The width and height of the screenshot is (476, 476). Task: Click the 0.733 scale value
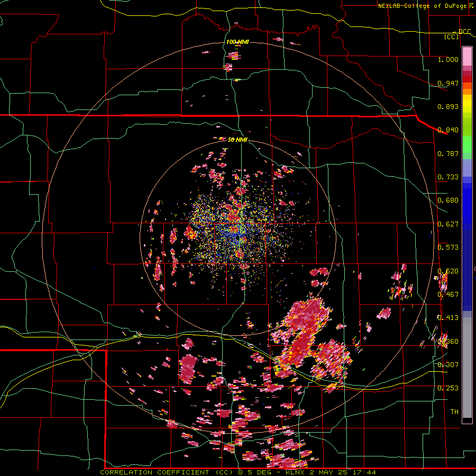448,177
